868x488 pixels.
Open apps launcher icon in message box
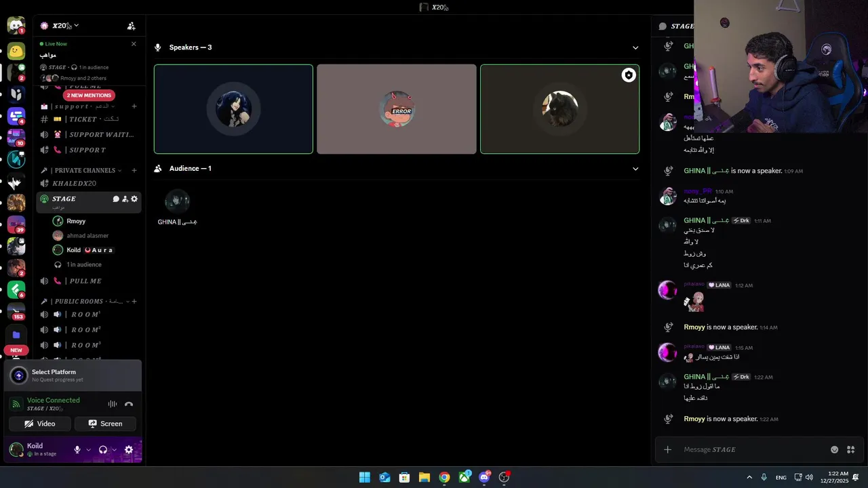click(851, 449)
